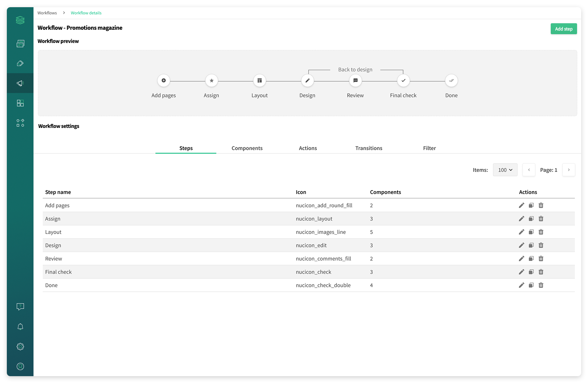Go to the next page arrow
588x383 pixels.
[x=569, y=170]
